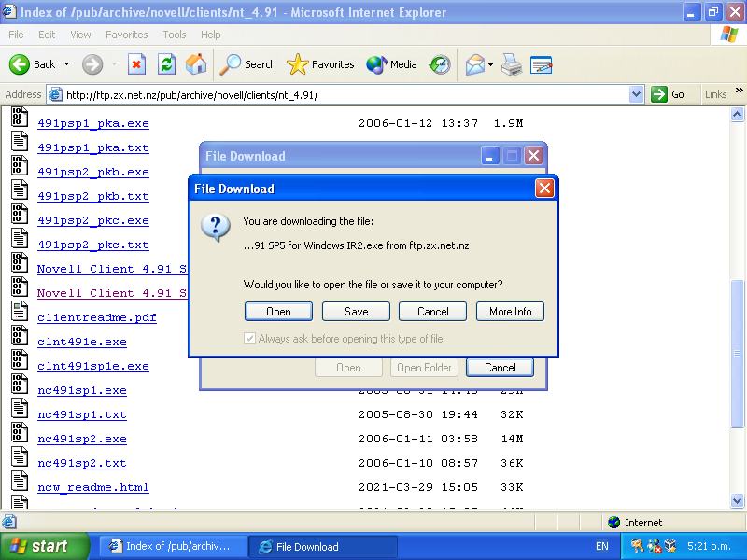
Task: Click the EN language indicator in taskbar
Action: [601, 546]
